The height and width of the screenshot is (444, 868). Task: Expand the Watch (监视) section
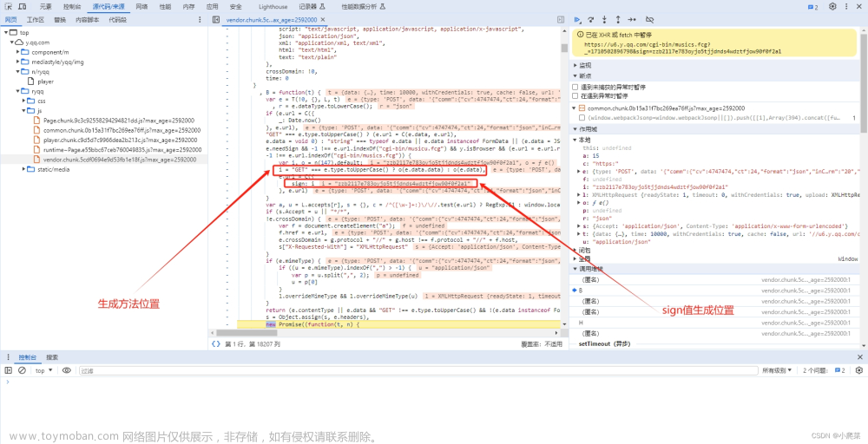coord(575,65)
